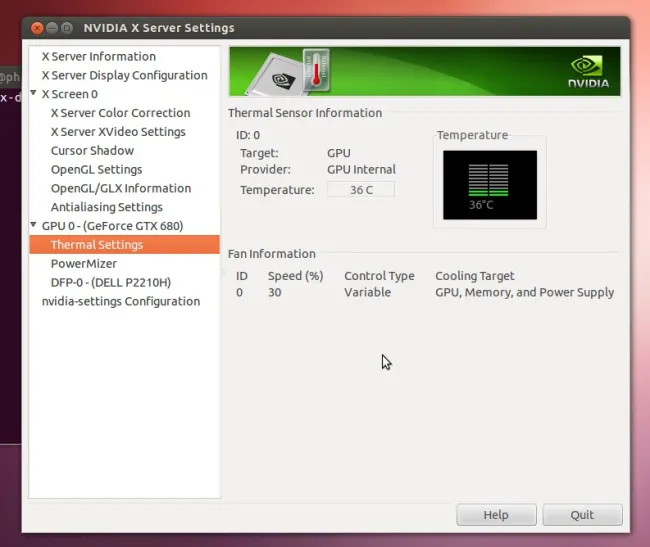
Task: Click the GPU Internal provider value
Action: (x=361, y=169)
